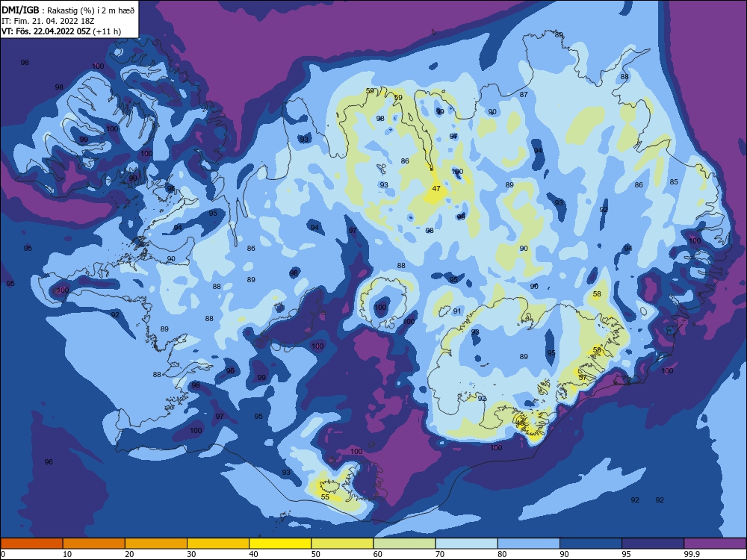The width and height of the screenshot is (747, 560).
Task: Click the legend tick label '20'
Action: [x=129, y=554]
